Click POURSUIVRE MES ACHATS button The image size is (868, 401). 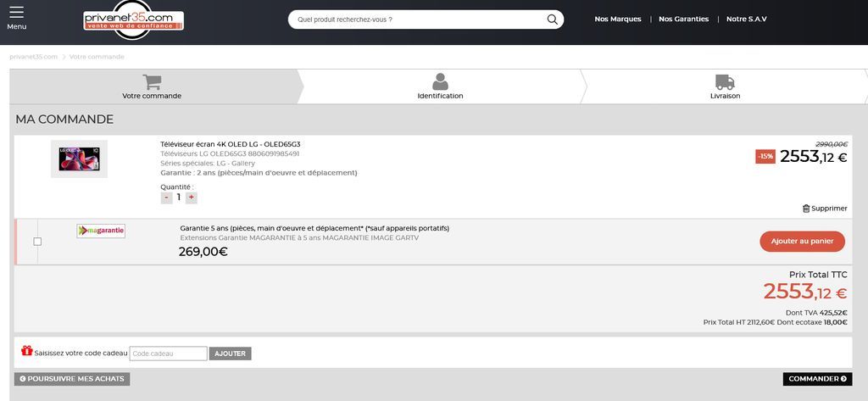coord(72,379)
